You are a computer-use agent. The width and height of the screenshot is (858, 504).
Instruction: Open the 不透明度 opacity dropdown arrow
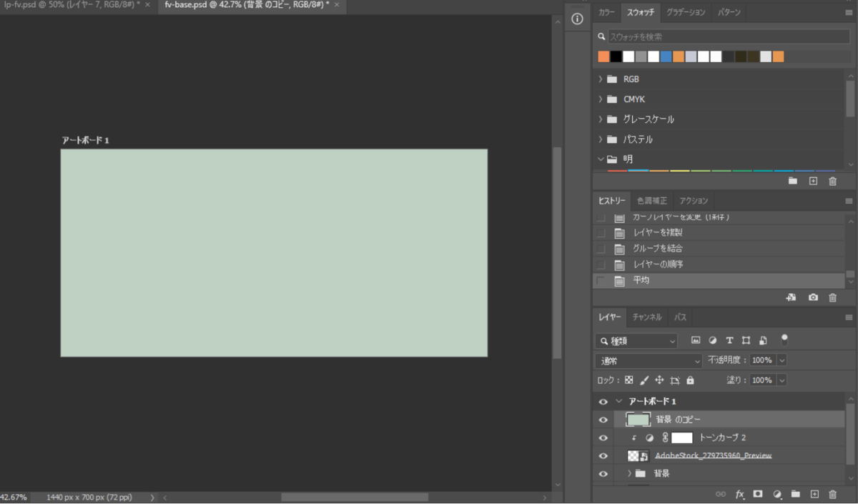point(781,360)
